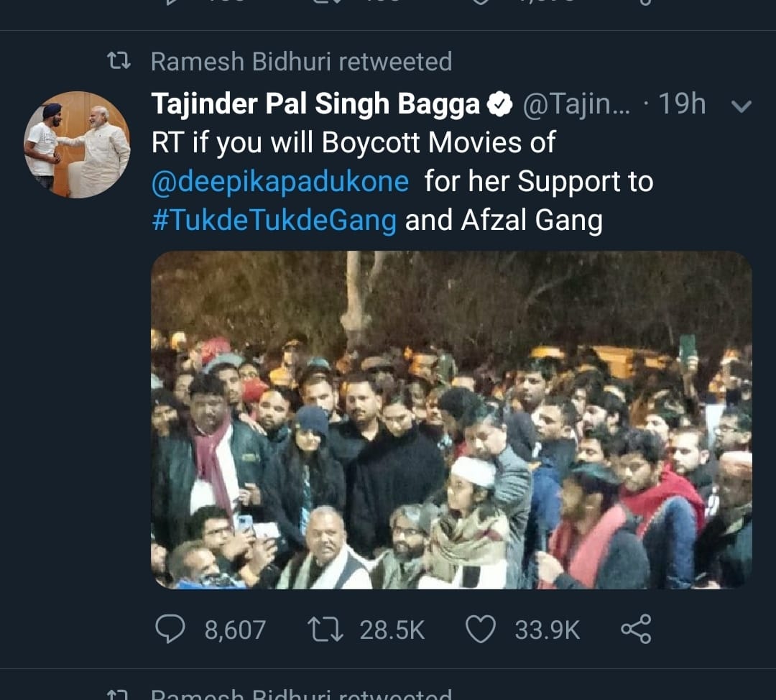Click the tweet text 'RT if you will Boycott'
The height and width of the screenshot is (700, 776).
click(354, 143)
